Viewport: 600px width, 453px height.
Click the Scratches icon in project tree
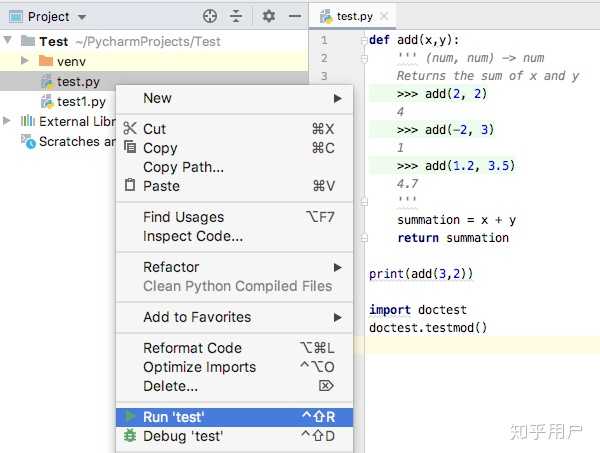click(29, 141)
